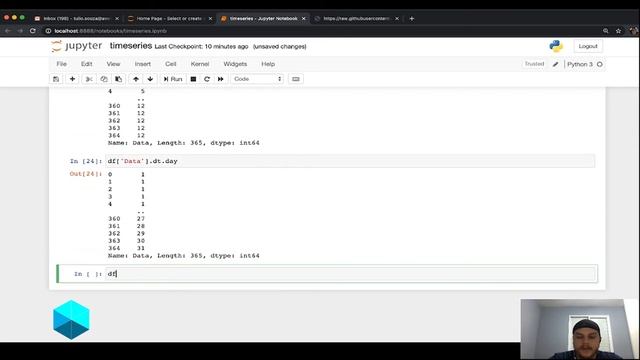Switch to the Home Page browser tab
Screen dimensions: 640x360
coord(169,18)
